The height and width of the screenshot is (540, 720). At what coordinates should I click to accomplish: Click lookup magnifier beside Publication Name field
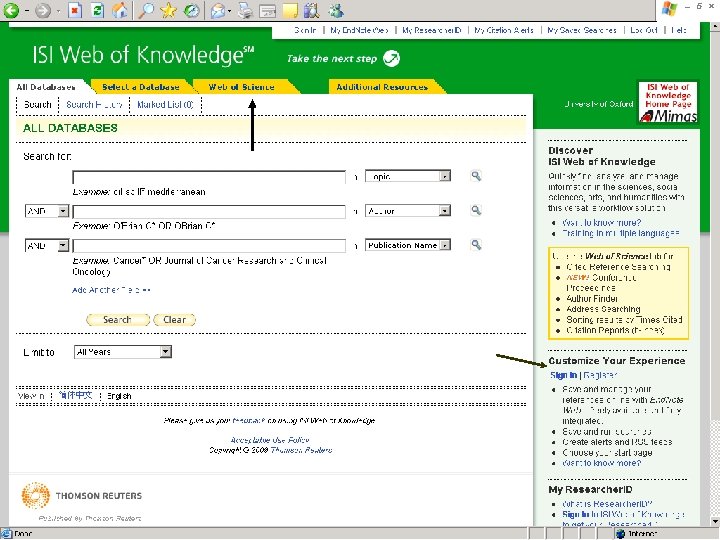pyautogui.click(x=476, y=245)
